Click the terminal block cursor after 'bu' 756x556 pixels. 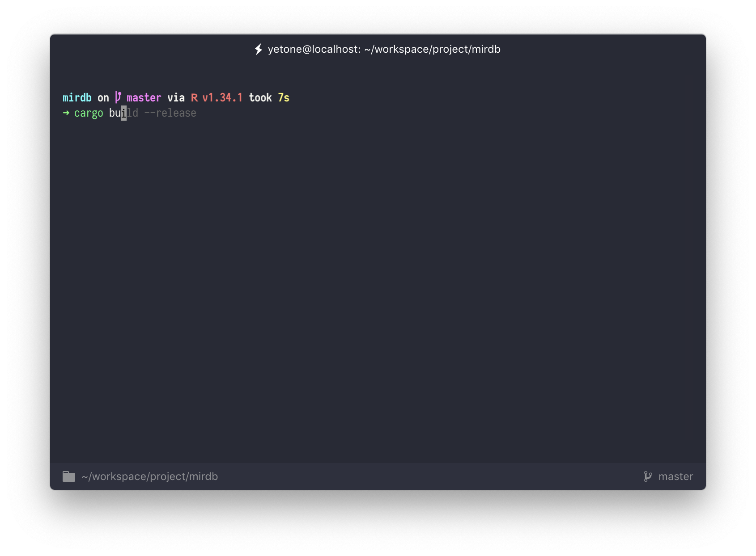click(x=123, y=113)
